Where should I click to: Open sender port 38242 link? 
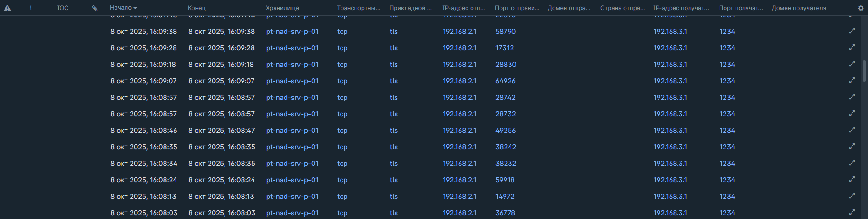click(x=505, y=147)
